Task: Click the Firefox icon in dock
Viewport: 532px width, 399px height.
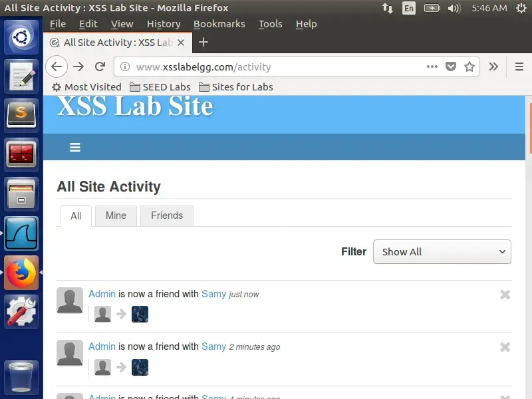Action: click(21, 273)
